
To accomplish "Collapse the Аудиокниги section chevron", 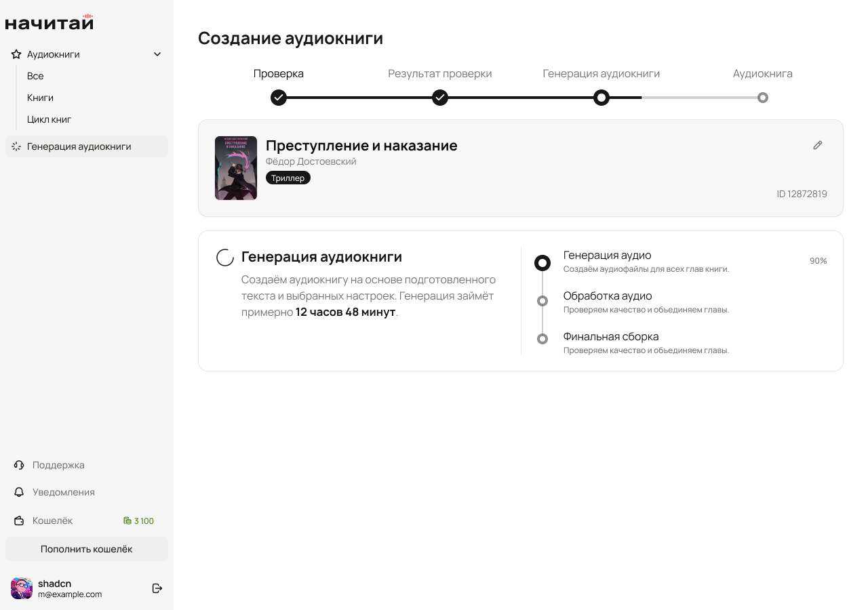I will (157, 54).
